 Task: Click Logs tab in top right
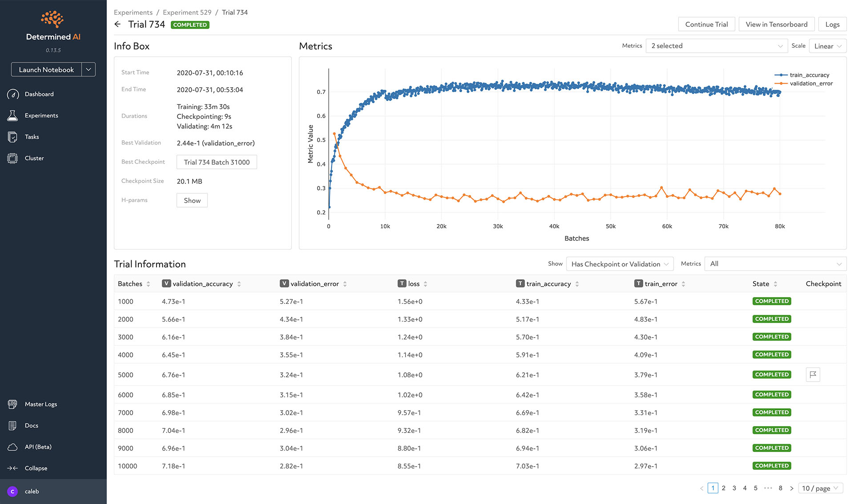[833, 24]
